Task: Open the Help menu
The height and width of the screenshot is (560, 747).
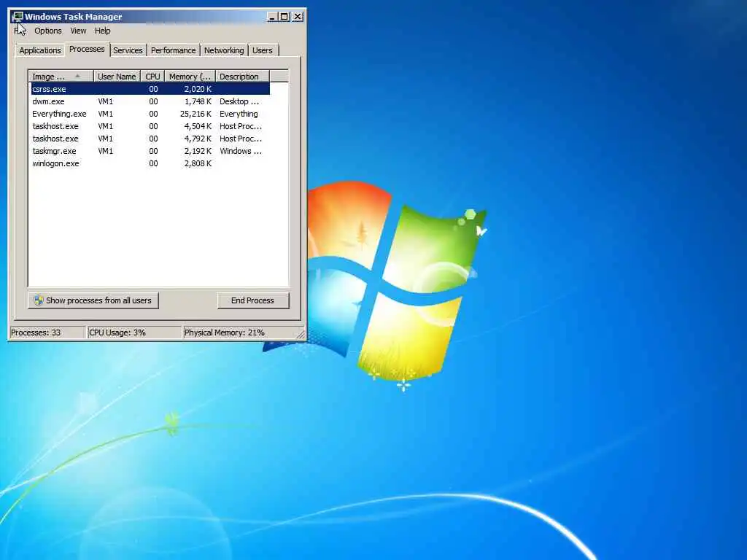Action: (x=102, y=31)
